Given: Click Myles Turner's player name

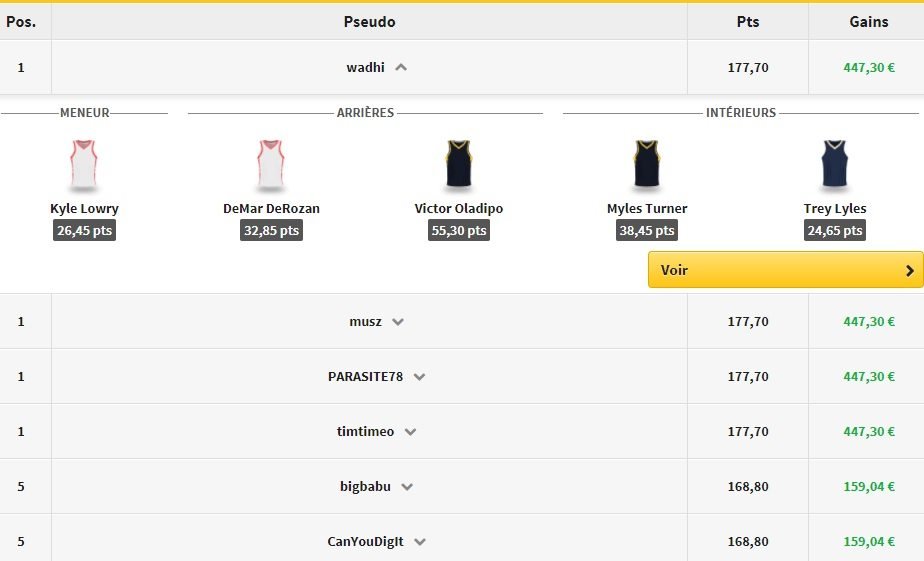Looking at the screenshot, I should click(x=647, y=209).
